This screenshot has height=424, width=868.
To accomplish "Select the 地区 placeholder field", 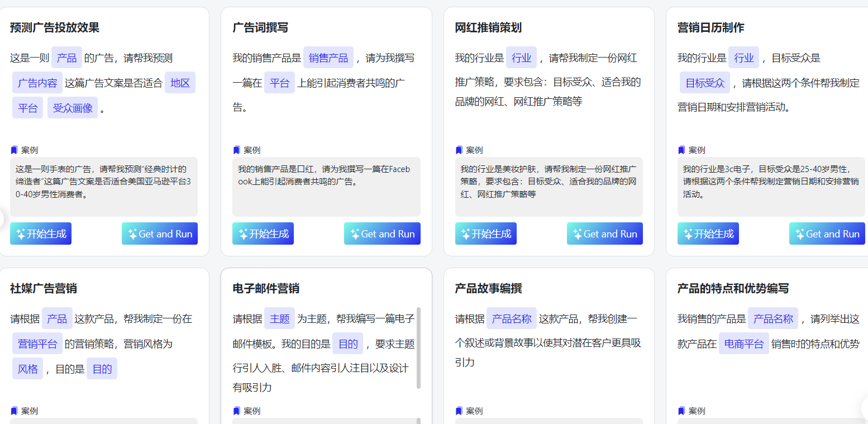I will click(x=180, y=83).
